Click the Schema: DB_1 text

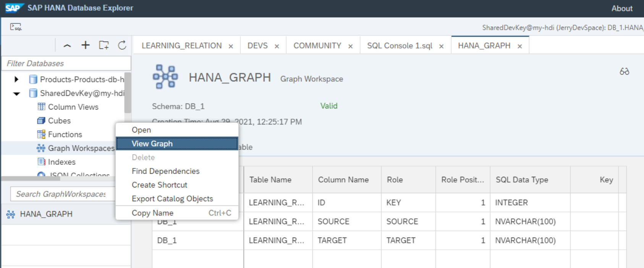178,106
